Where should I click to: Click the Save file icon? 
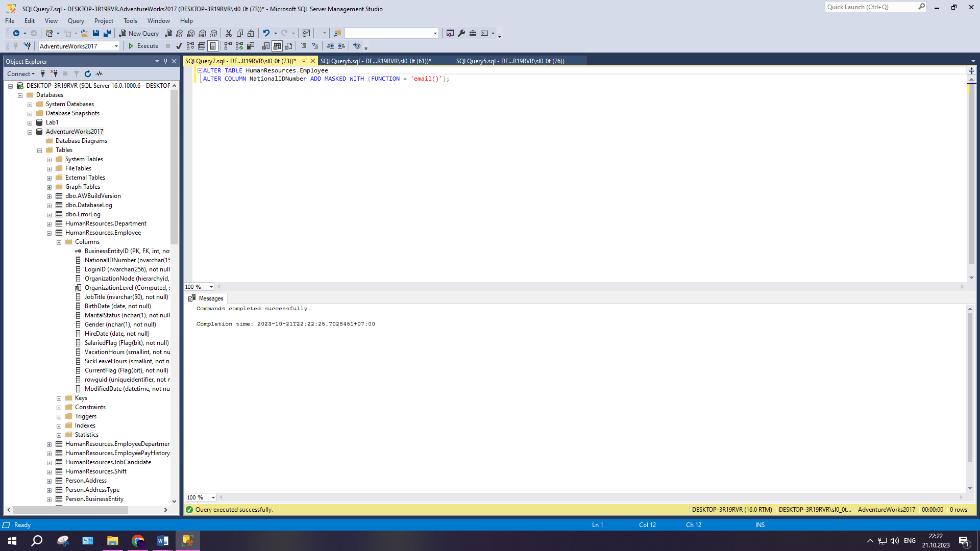pyautogui.click(x=96, y=33)
